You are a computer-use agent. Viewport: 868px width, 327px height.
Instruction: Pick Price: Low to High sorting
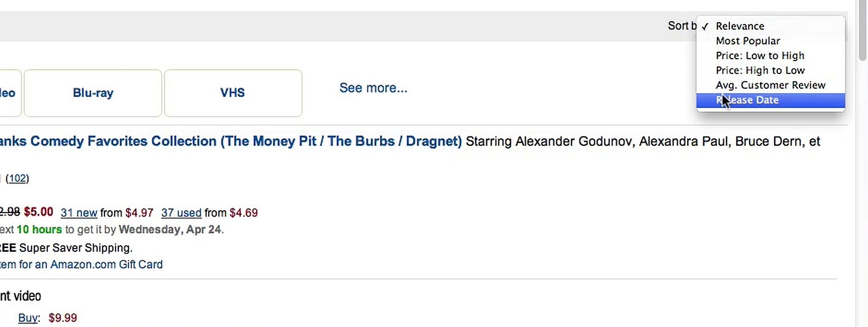click(x=759, y=56)
